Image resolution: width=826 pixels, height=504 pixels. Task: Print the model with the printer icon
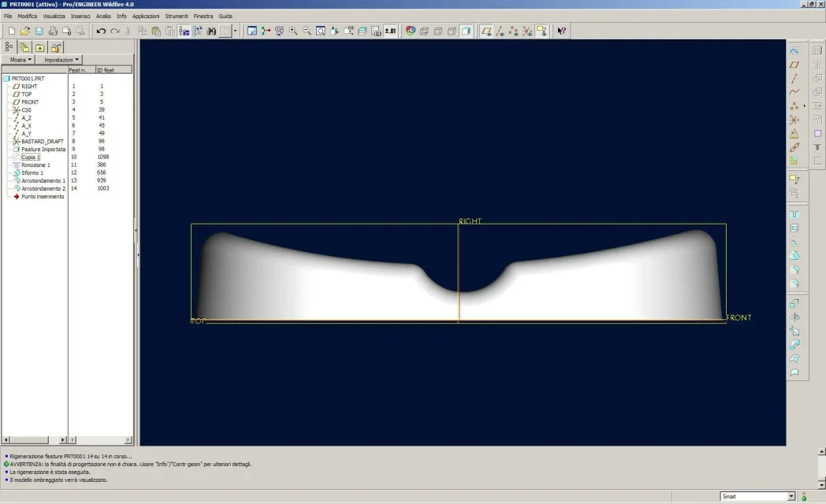(x=53, y=31)
